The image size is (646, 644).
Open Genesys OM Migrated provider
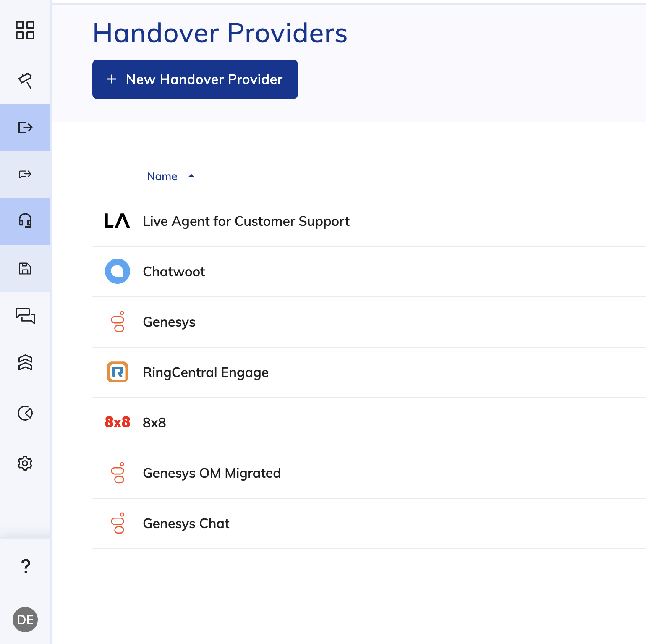coord(212,473)
